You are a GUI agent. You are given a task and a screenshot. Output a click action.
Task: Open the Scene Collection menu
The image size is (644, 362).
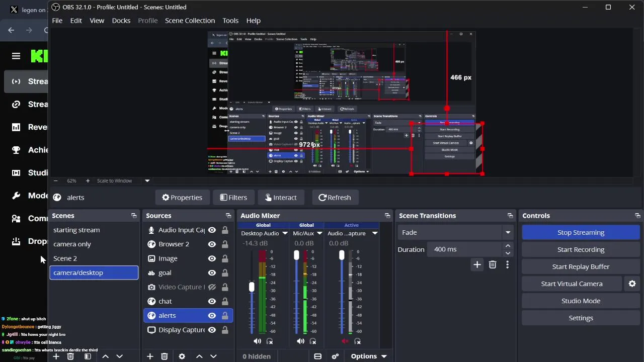[x=190, y=21]
